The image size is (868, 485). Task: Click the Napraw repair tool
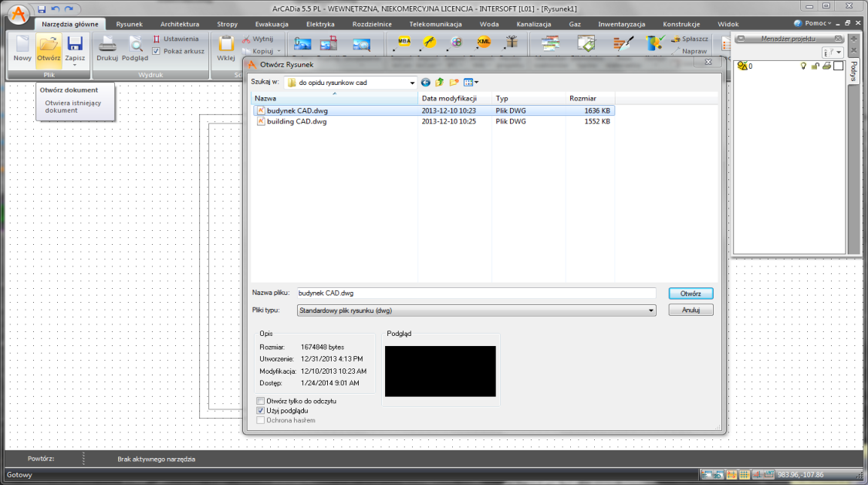(x=690, y=51)
